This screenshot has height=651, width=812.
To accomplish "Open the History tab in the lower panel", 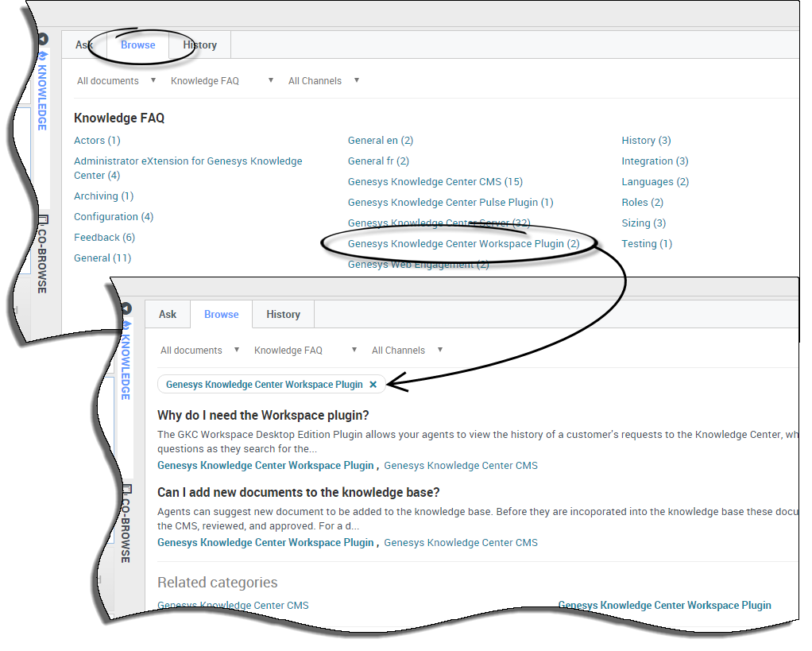I will tap(283, 315).
